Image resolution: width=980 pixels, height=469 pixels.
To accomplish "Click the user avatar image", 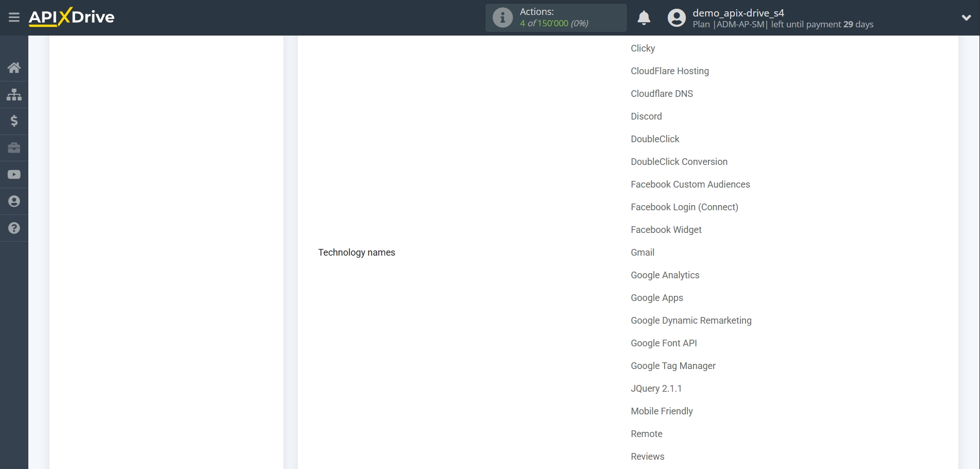I will tap(676, 17).
